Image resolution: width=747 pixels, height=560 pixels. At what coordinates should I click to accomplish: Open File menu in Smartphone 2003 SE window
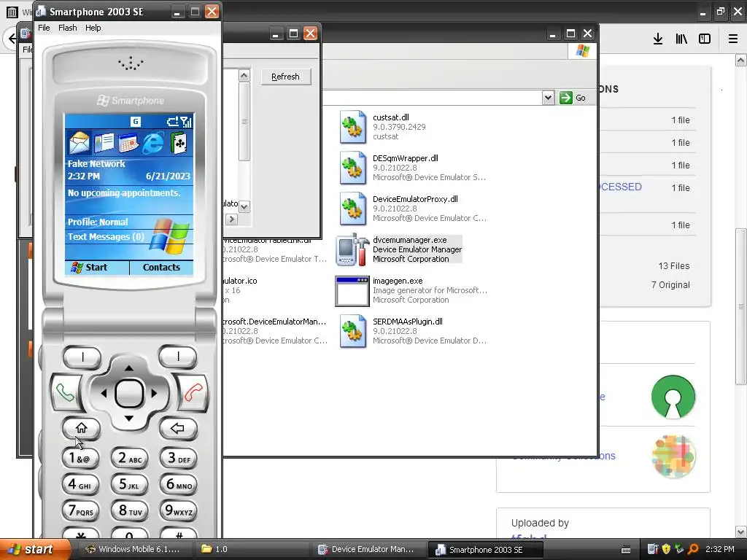tap(44, 28)
